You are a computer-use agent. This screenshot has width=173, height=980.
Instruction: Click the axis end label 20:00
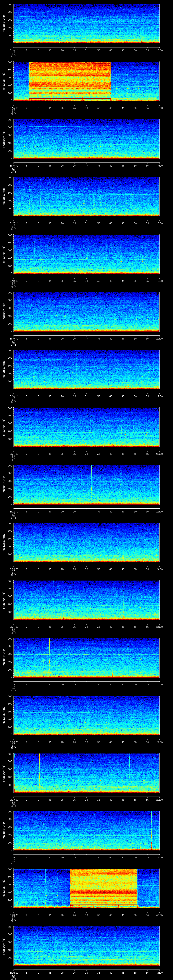pos(159,339)
